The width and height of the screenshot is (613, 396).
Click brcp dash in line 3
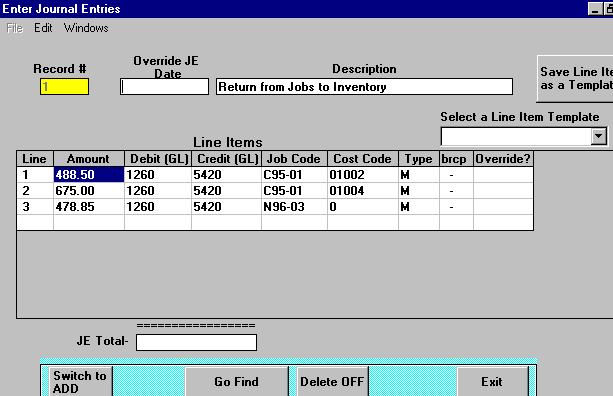[456, 207]
